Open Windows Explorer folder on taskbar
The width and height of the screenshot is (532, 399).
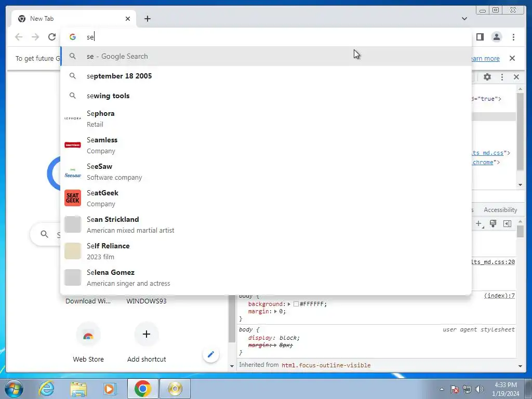pyautogui.click(x=78, y=389)
